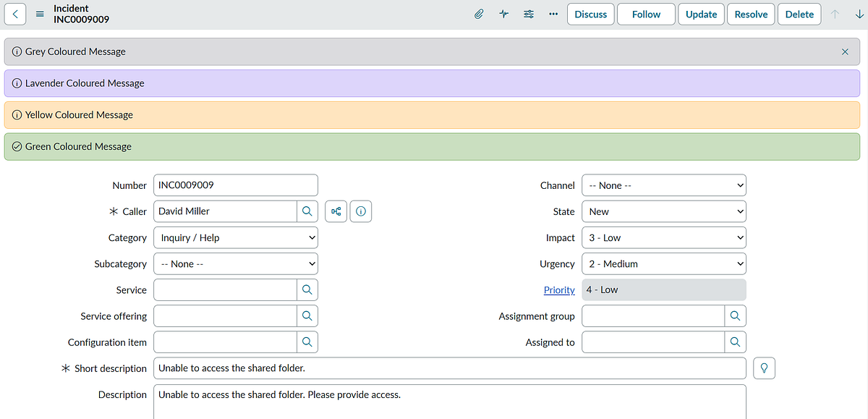Viewport: 868px width, 419px height.
Task: Open the Service lookup magnifier
Action: point(307,289)
